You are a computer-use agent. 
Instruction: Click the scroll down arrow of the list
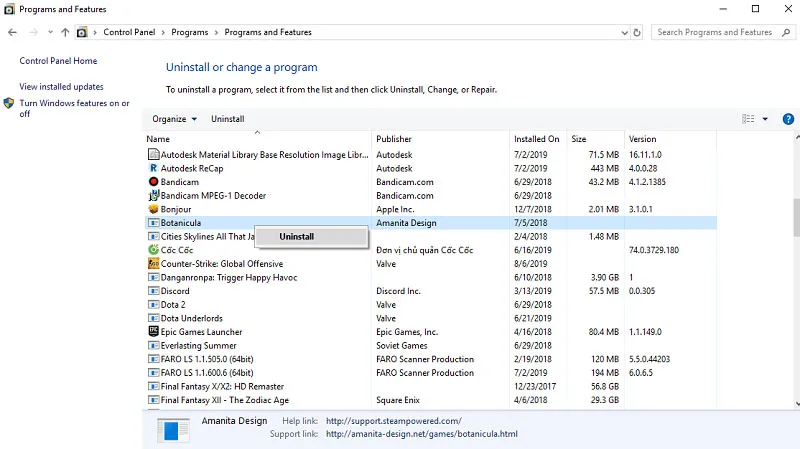(x=797, y=404)
